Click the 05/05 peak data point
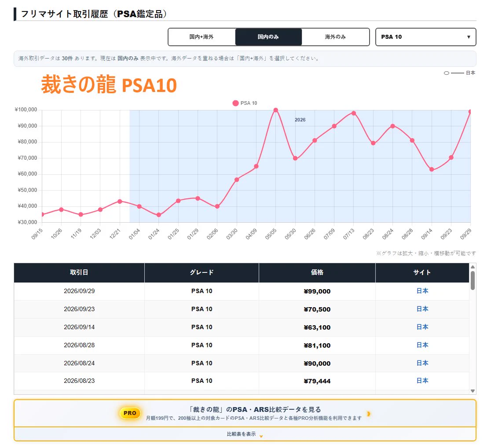This screenshot has width=491, height=448. [x=275, y=110]
